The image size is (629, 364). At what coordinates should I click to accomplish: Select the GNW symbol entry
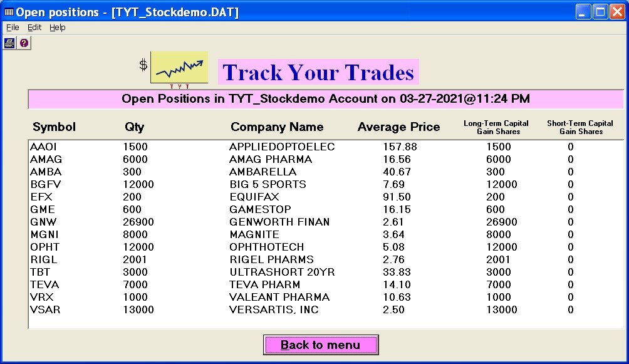coord(43,222)
